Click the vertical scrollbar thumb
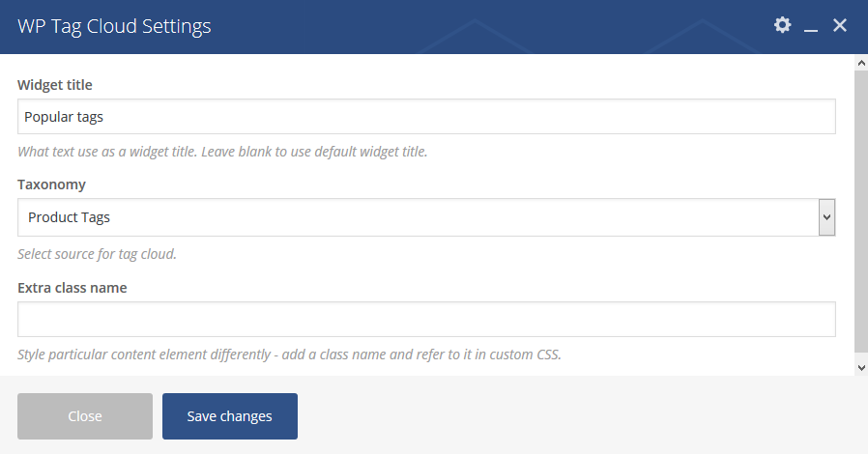Screen dimensions: 868x454 (x=861, y=212)
